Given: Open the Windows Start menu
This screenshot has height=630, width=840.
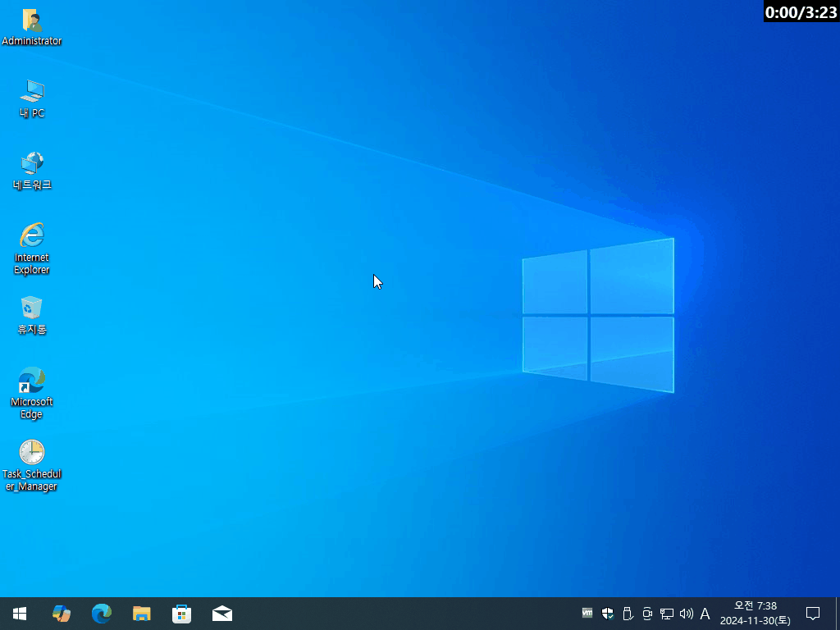Looking at the screenshot, I should click(20, 614).
